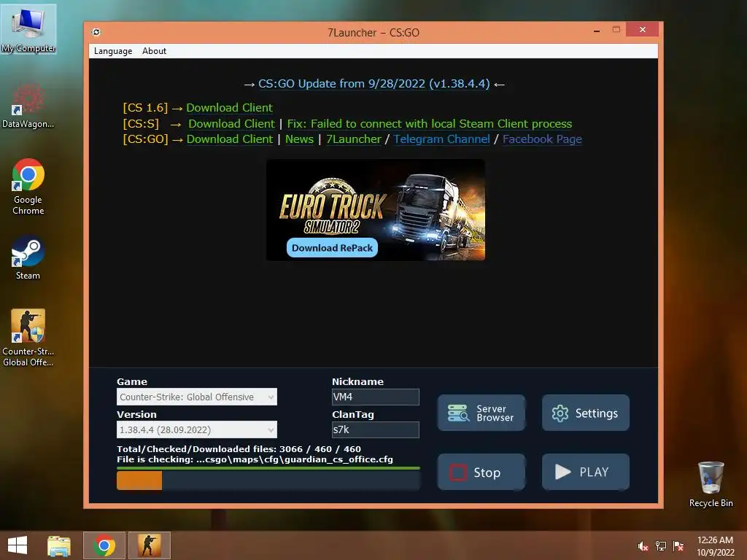Open the Steam desktop shortcut
Screen dimensions: 747x560
click(28, 257)
